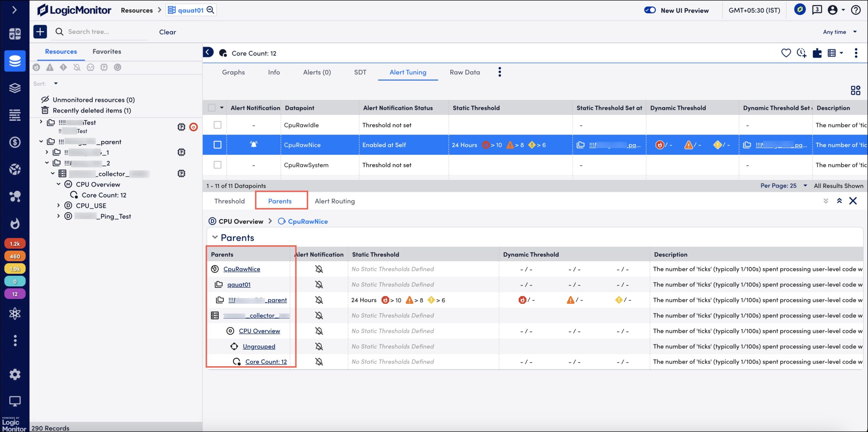The image size is (868, 432).
Task: Open the GMT+05:30 (IST) timezone selector
Action: click(x=754, y=10)
